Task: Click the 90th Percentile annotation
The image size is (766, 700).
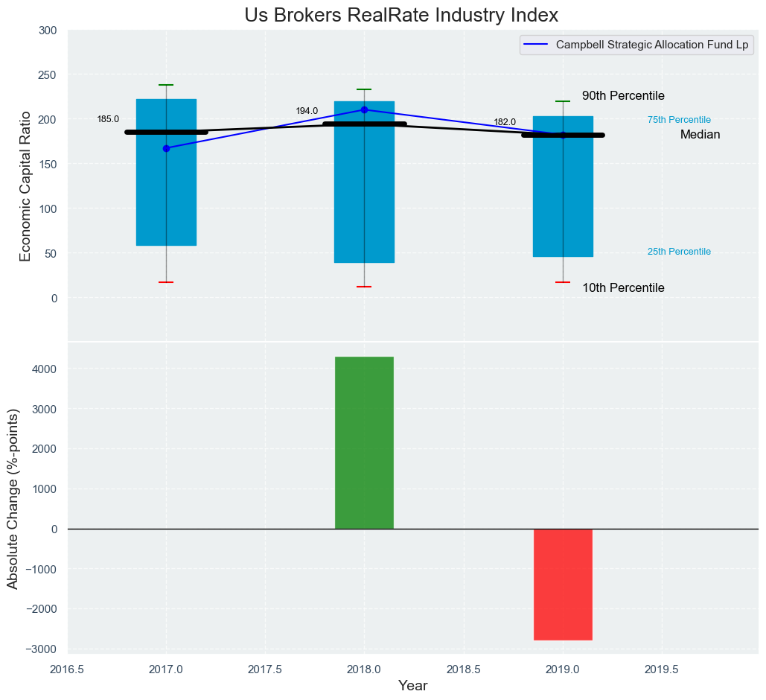Action: click(623, 96)
